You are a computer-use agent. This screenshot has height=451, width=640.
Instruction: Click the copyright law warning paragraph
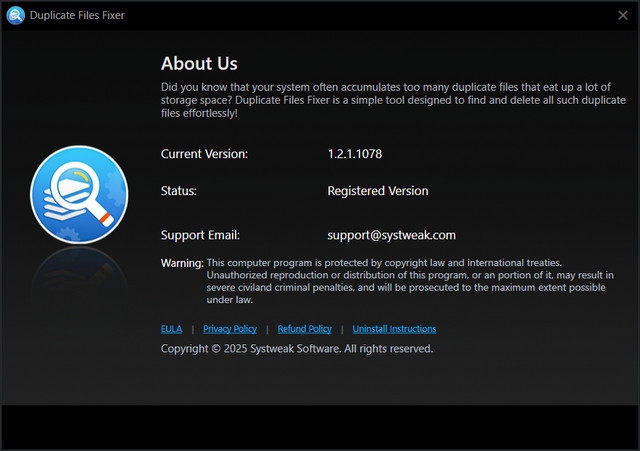pos(410,280)
